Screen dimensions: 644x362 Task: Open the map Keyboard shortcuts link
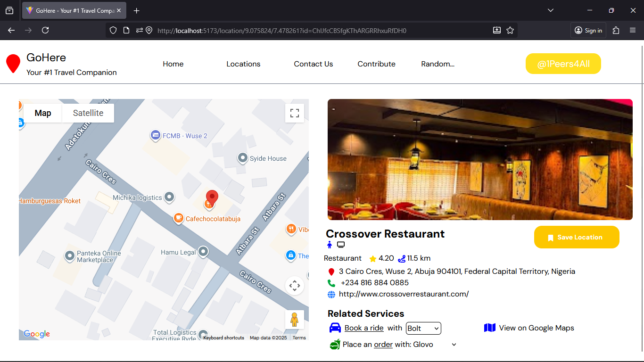[224, 338]
